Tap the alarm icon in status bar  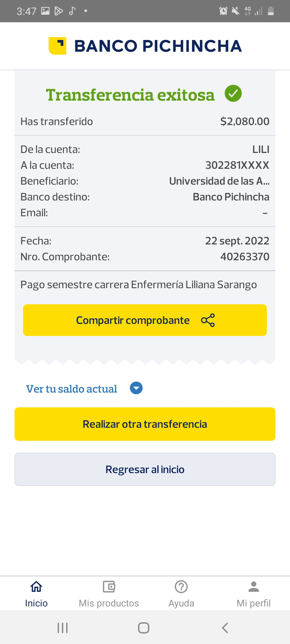pos(223,11)
